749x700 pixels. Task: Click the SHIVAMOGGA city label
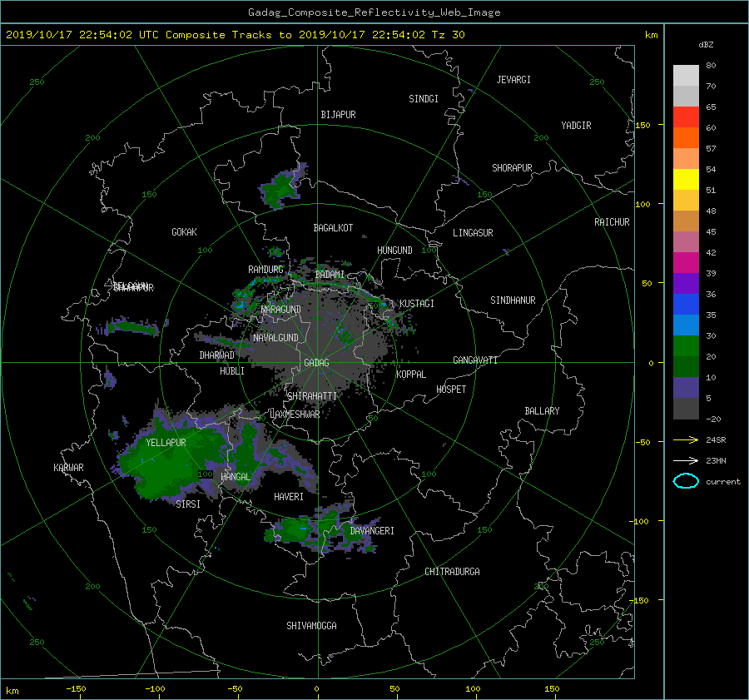point(311,626)
